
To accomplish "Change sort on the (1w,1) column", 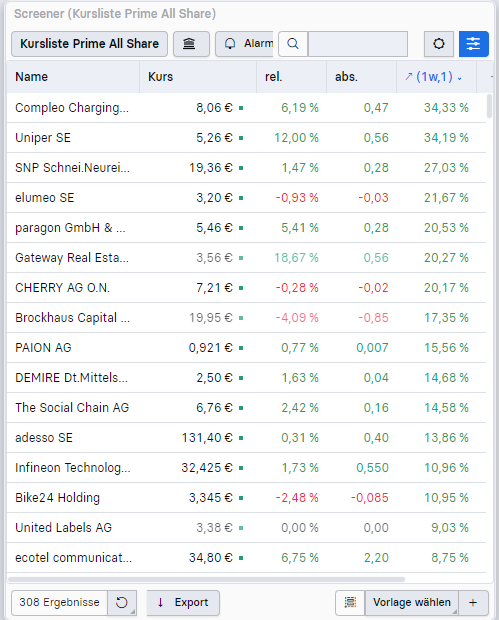I will pyautogui.click(x=437, y=77).
